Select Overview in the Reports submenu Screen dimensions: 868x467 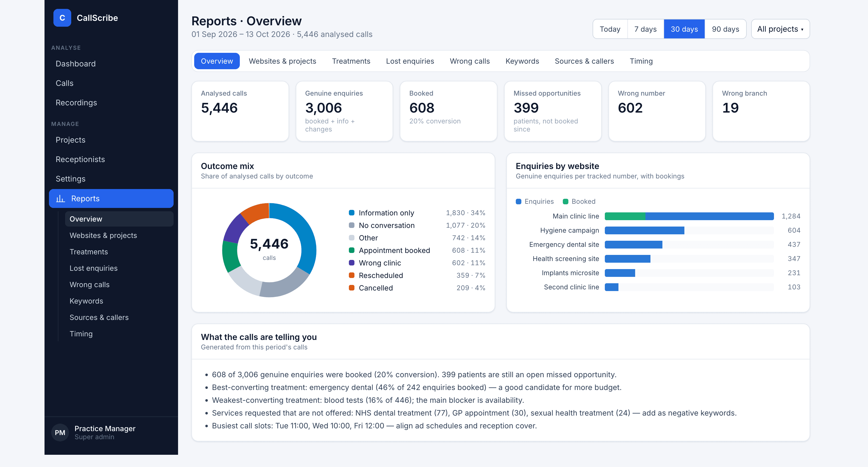point(119,219)
